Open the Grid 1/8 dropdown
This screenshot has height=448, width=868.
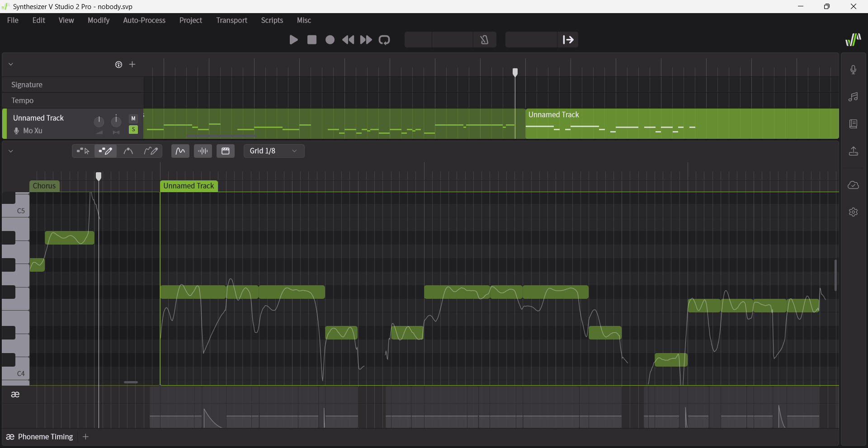(x=274, y=151)
